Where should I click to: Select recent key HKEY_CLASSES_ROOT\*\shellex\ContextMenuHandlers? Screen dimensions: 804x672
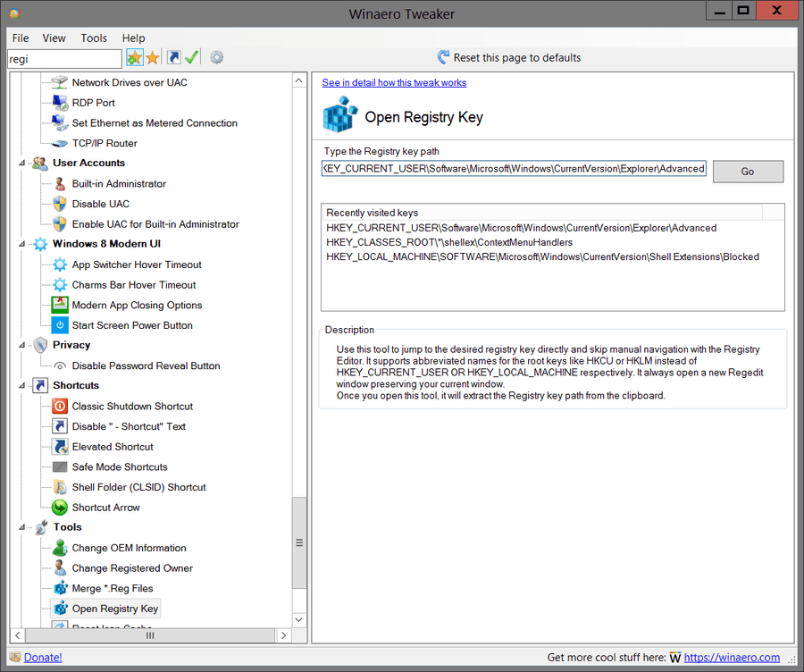tap(449, 242)
